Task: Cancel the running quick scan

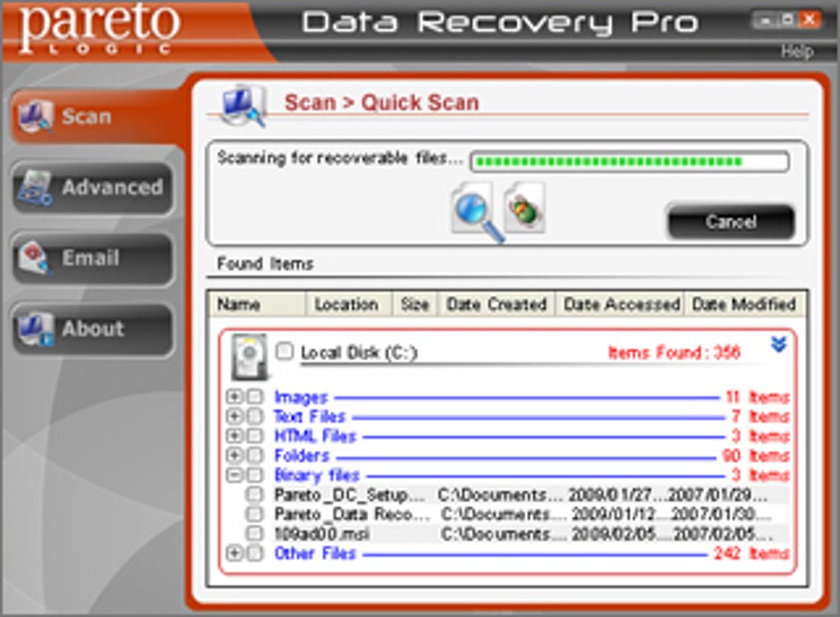Action: point(730,222)
